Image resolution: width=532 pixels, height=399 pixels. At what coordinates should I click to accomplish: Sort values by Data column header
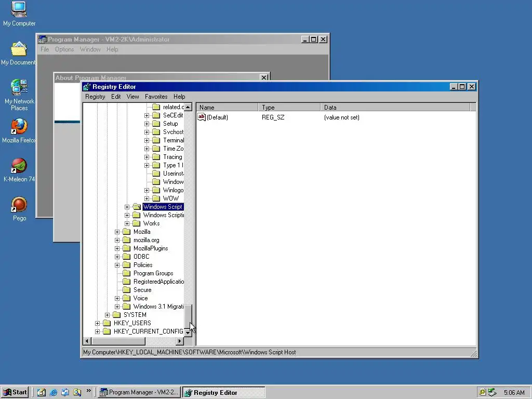(395, 107)
